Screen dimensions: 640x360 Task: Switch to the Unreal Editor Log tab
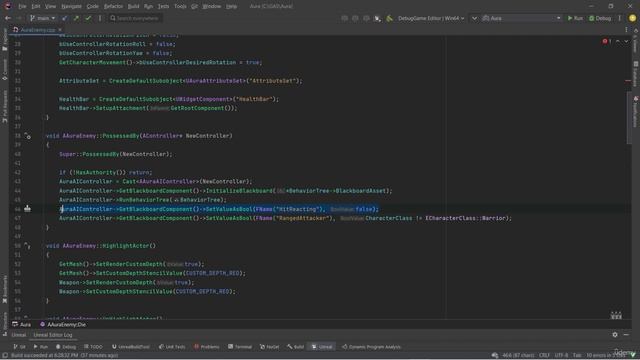tap(53, 335)
